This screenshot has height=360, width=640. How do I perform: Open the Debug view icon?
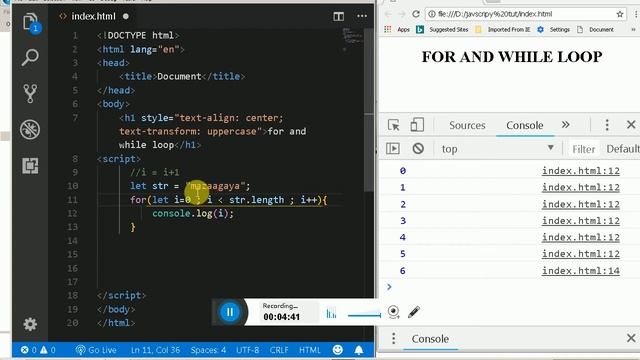pos(30,129)
